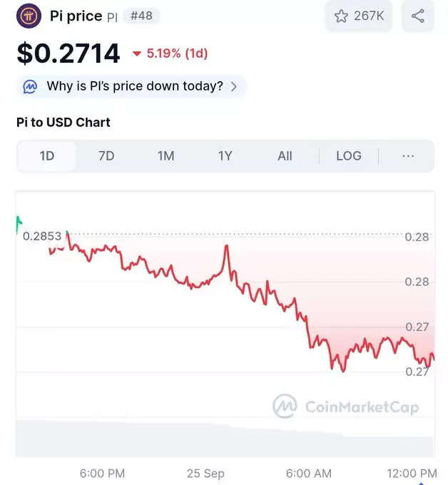This screenshot has width=448, height=485.
Task: Click the green arrow marker on chart
Action: tap(19, 224)
